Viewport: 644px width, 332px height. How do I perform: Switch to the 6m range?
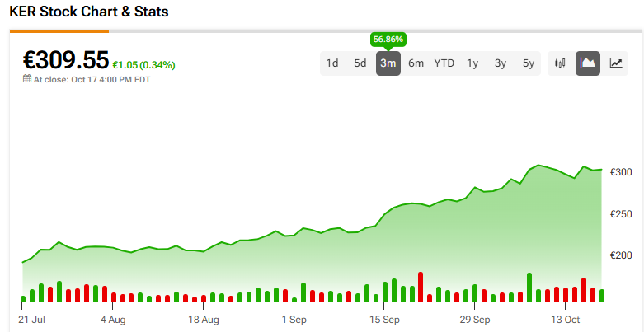point(416,63)
